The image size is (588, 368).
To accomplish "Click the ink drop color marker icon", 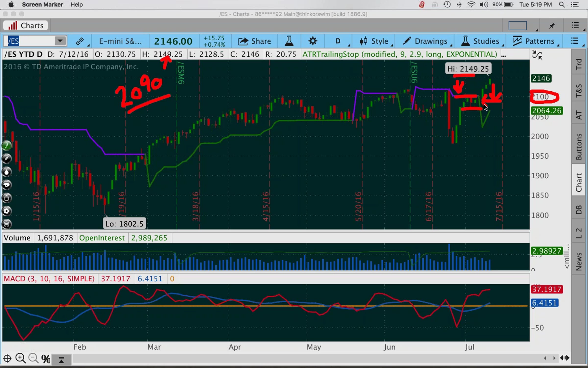I will (x=7, y=172).
